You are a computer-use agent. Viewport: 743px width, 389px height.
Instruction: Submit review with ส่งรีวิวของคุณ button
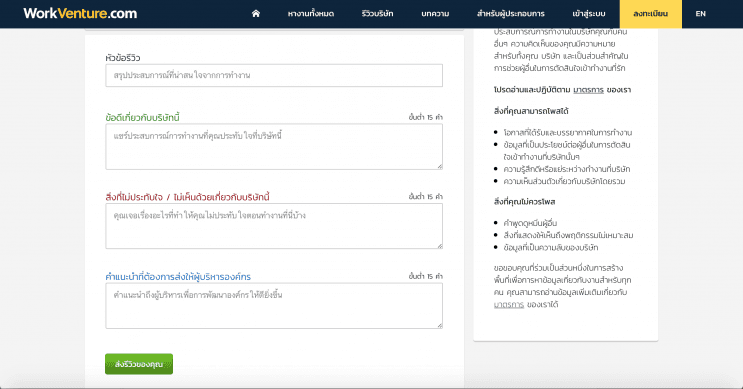click(139, 364)
